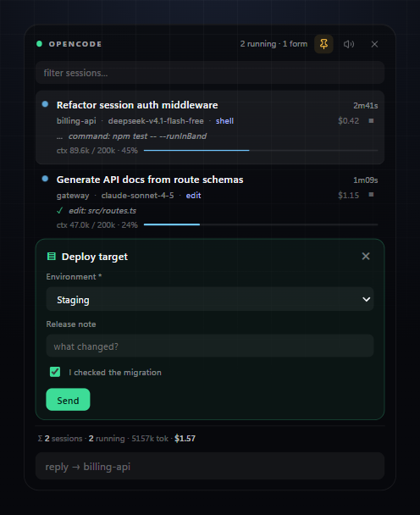Stop the Refactor session auth middleware session
The image size is (420, 515).
click(371, 120)
